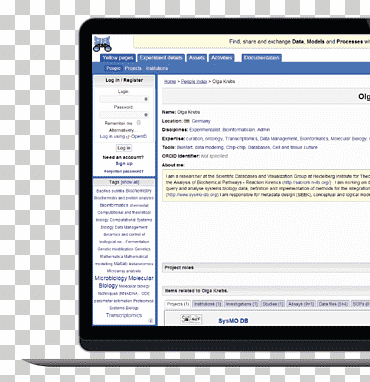Open the Documentation tab
Image resolution: width=370 pixels, height=382 pixels.
pos(261,58)
